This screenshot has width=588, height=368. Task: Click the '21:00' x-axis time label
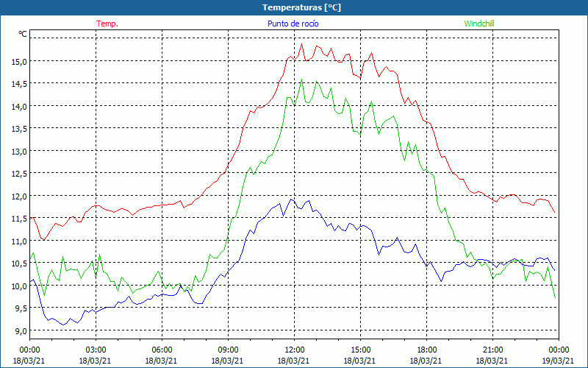click(x=492, y=350)
